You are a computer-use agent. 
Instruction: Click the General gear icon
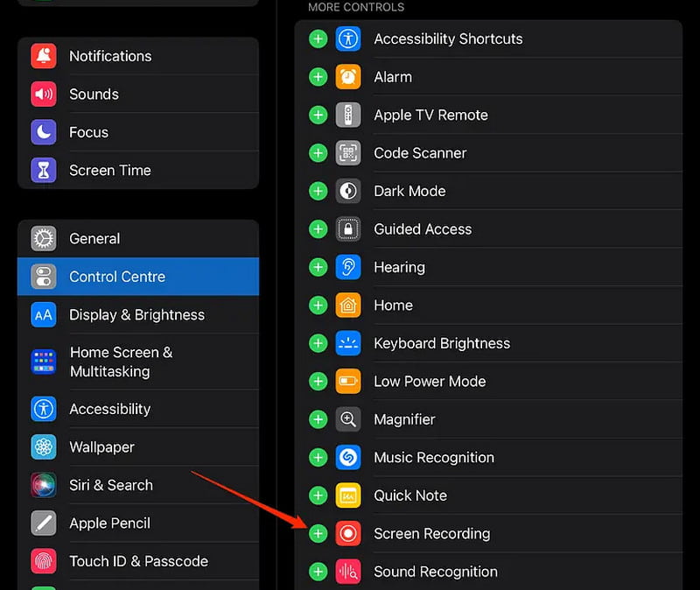coord(44,238)
